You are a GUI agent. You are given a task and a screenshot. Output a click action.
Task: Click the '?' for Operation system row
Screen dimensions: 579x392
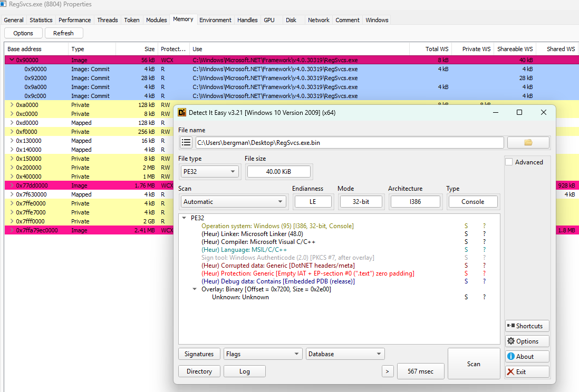click(x=484, y=226)
